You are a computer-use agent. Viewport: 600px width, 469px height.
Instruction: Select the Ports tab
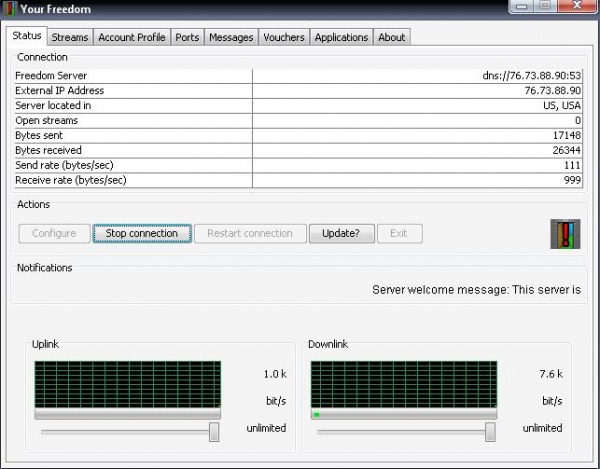187,37
